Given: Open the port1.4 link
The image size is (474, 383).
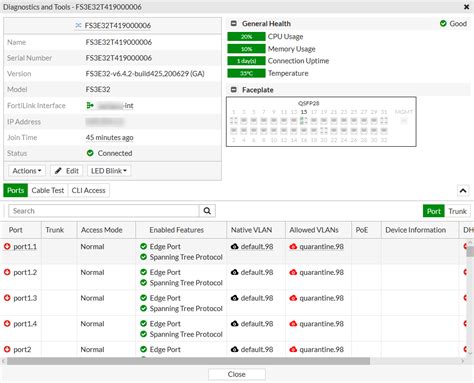Looking at the screenshot, I should coord(25,324).
